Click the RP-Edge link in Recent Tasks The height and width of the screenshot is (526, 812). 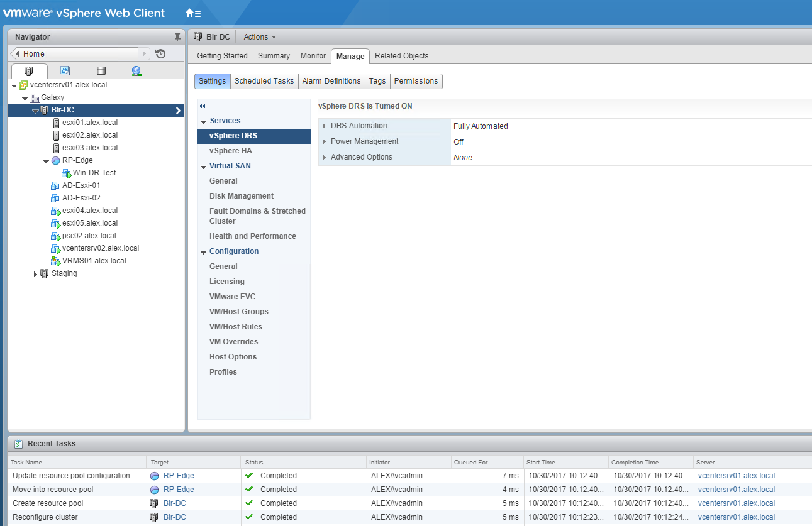[178, 476]
